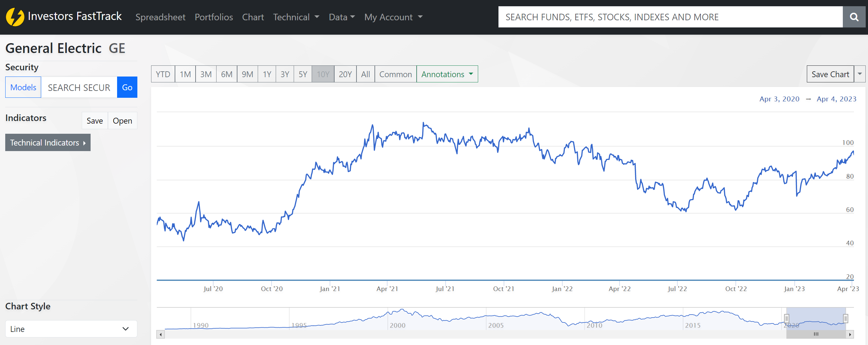
Task: Click the navigator scrollbar thumb
Action: 816,334
